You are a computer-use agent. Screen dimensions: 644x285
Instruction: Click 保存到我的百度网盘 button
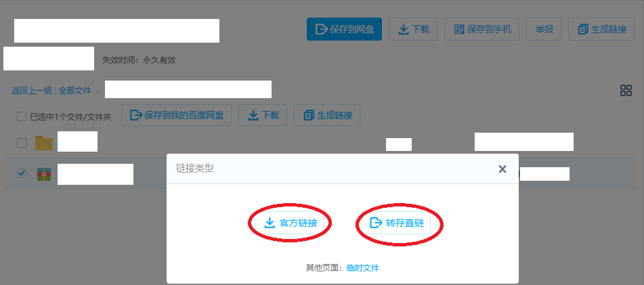click(x=176, y=115)
